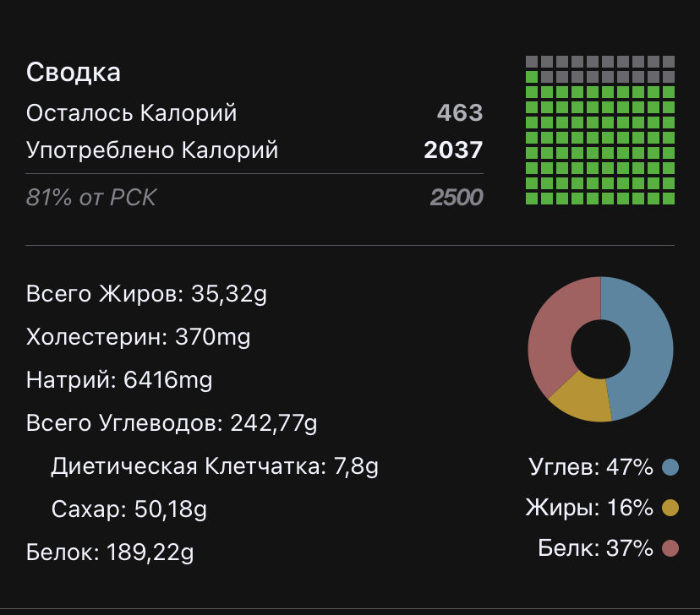Screen dimensions: 700x615
Task: Tap the Всего Жиров entry
Action: pos(146,295)
